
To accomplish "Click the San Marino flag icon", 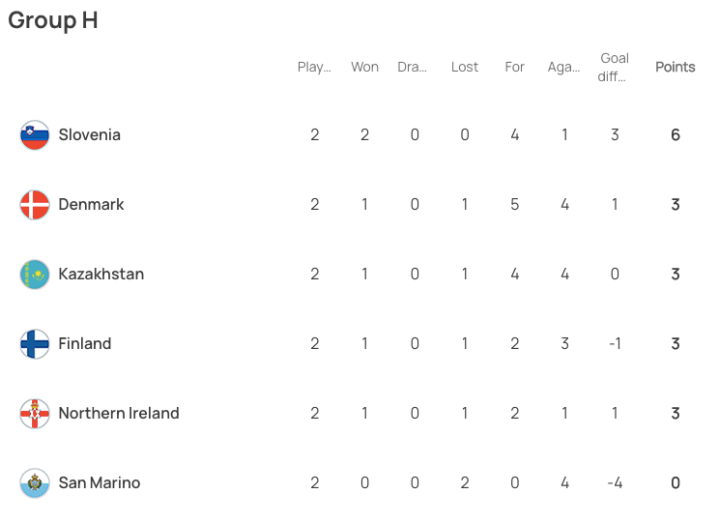I will (x=35, y=483).
